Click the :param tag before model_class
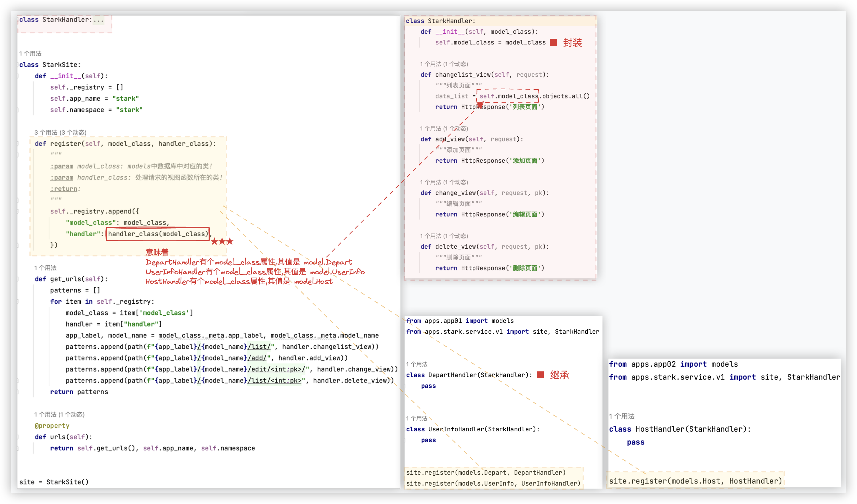The image size is (857, 504). click(x=62, y=166)
